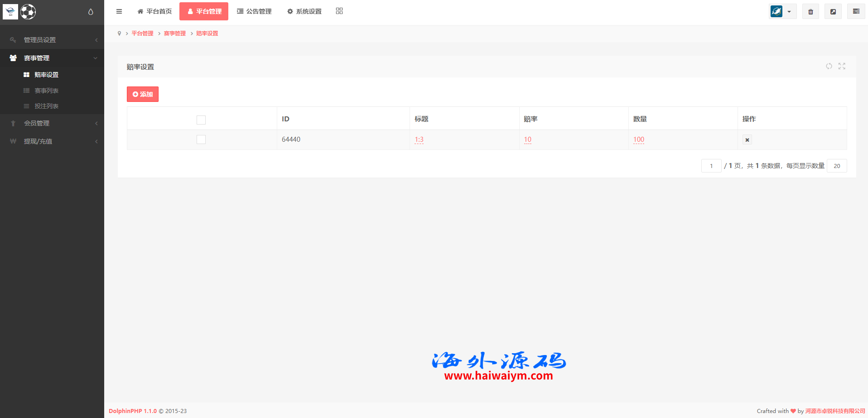Check the select-all checkbox in table header
The height and width of the screenshot is (418, 868).
(x=201, y=120)
